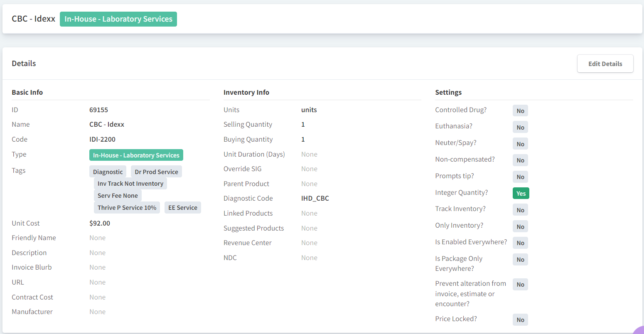The image size is (644, 334).
Task: Select the Thrive P Service 10% tag
Action: click(x=127, y=207)
